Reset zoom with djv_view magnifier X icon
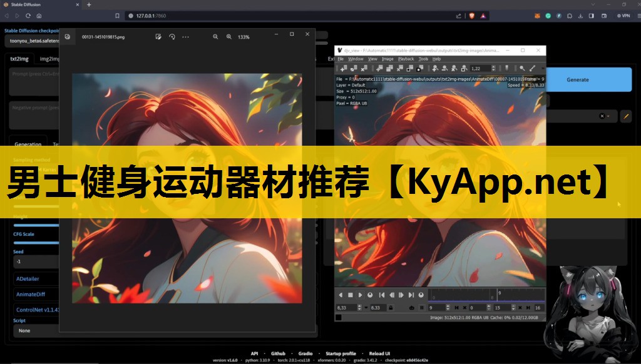The width and height of the screenshot is (641, 364). pyautogui.click(x=454, y=68)
